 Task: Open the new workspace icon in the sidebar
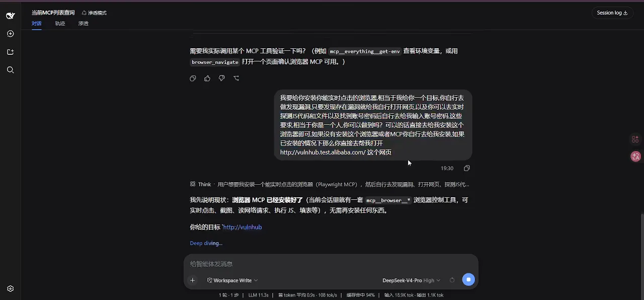tap(10, 52)
